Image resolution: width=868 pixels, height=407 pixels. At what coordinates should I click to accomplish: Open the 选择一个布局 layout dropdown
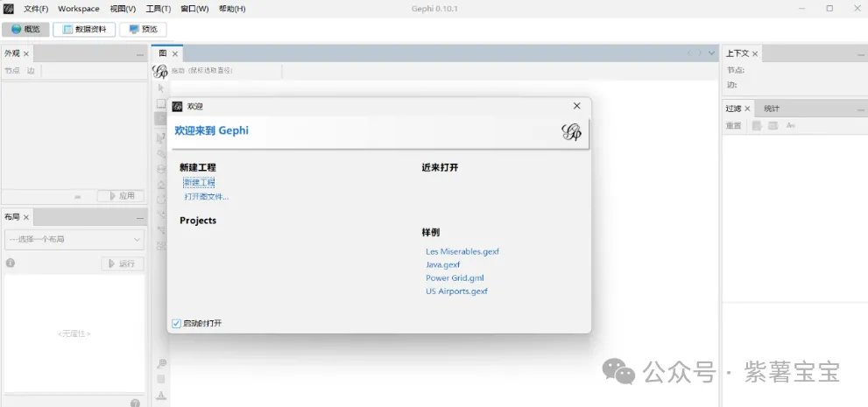pos(74,239)
